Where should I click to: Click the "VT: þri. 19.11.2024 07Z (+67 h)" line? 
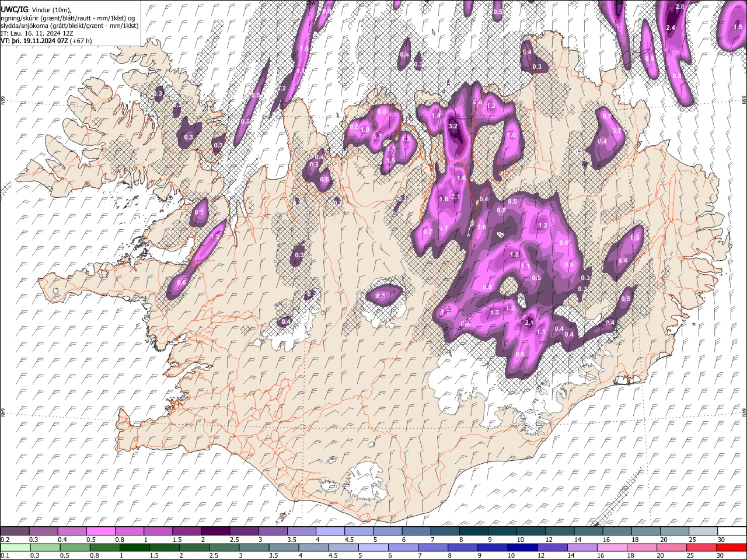click(x=46, y=41)
